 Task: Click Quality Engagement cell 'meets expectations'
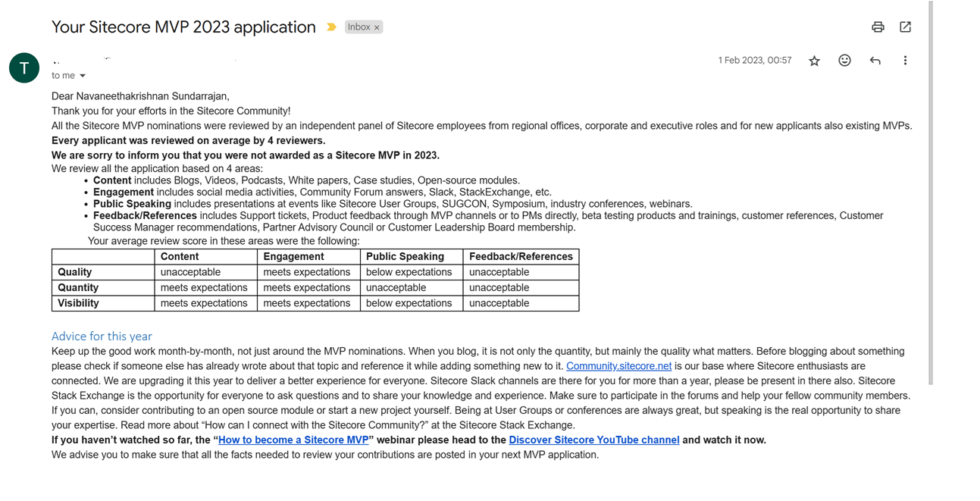307,272
